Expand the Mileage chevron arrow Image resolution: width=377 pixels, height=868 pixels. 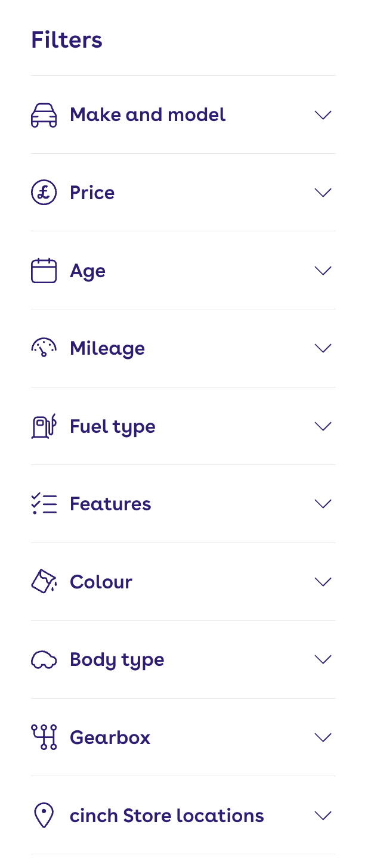click(323, 348)
